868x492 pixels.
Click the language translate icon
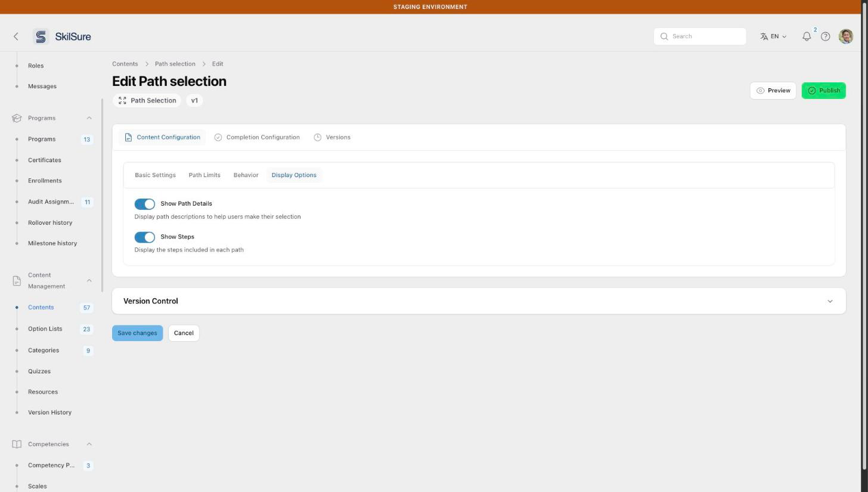coord(764,36)
